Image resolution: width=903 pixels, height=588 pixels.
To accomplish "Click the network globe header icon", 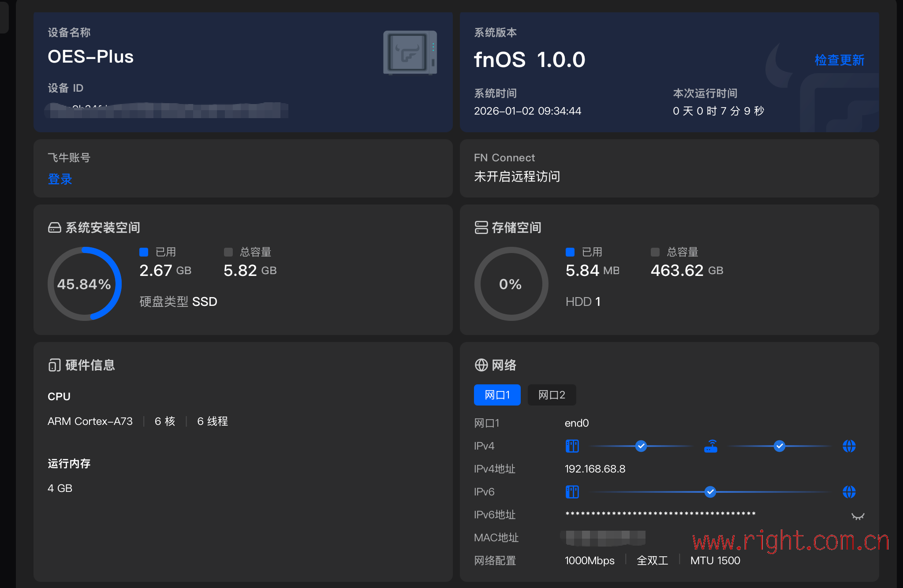I will point(481,365).
